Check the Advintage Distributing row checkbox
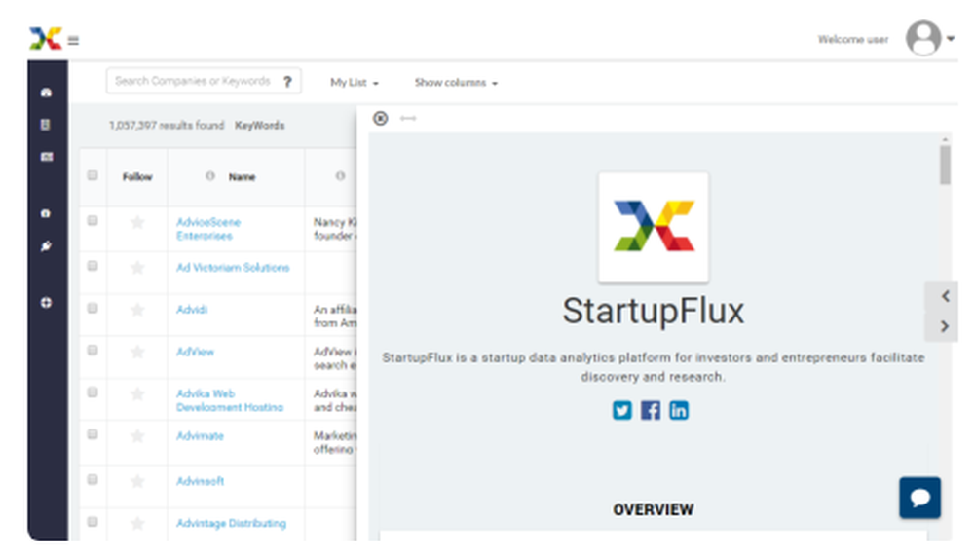 click(93, 522)
